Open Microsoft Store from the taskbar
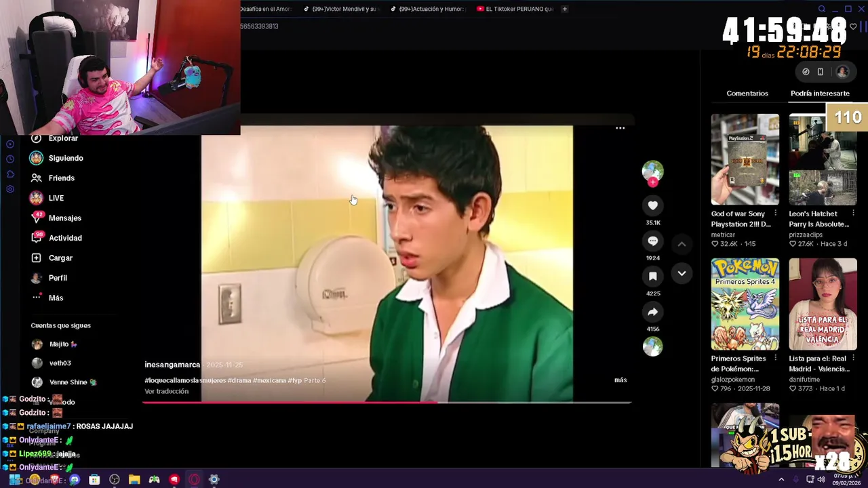Screen dimensions: 868x488 tap(94, 479)
